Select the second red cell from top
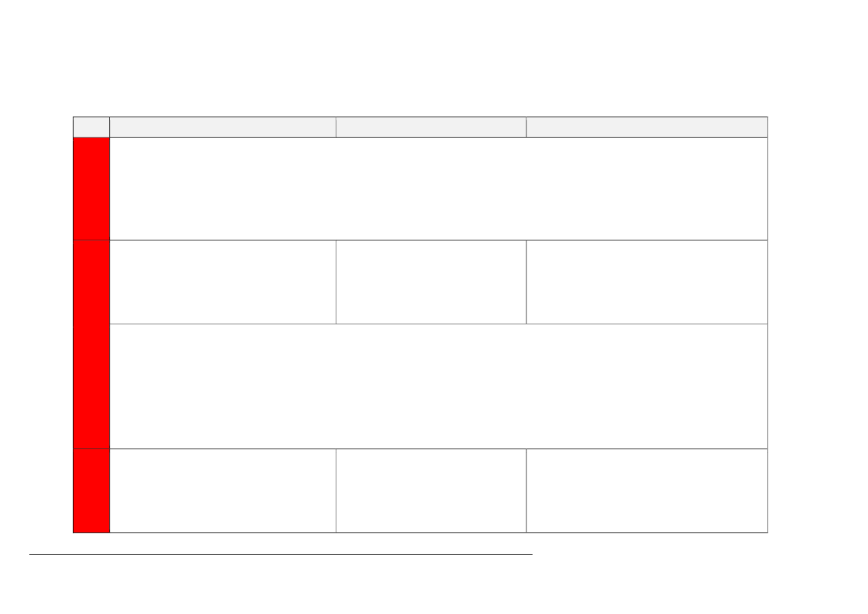The width and height of the screenshot is (868, 614). pos(91,282)
